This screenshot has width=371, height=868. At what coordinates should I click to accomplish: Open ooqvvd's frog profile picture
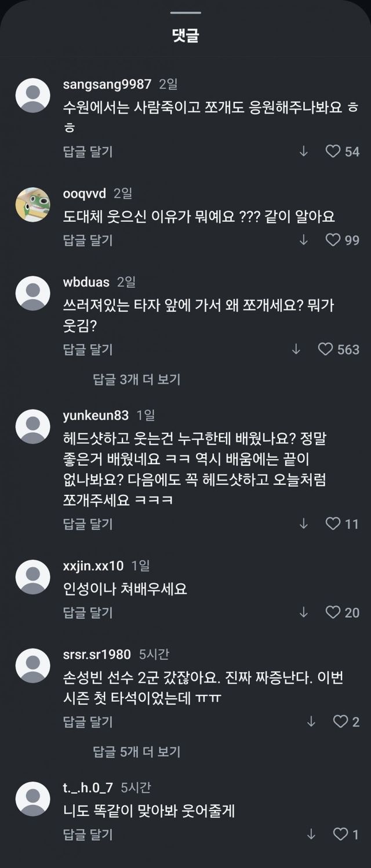(x=32, y=205)
